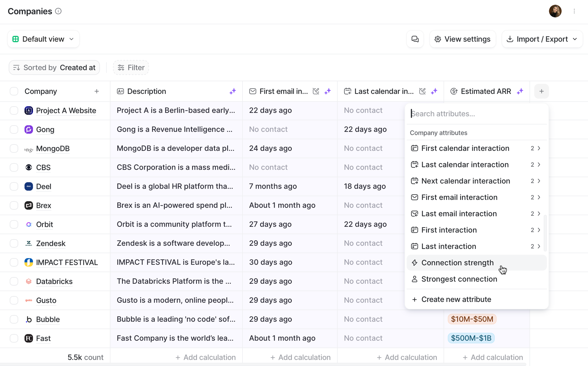Click the plus icon to add column
Screen dimensions: 588x366
click(541, 91)
